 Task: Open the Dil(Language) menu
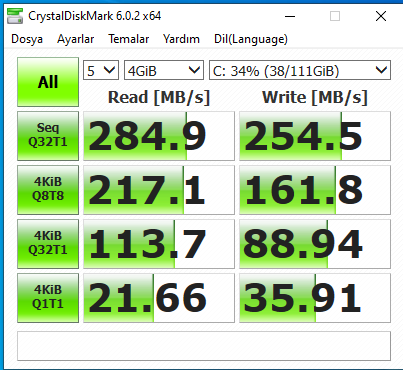pos(251,39)
